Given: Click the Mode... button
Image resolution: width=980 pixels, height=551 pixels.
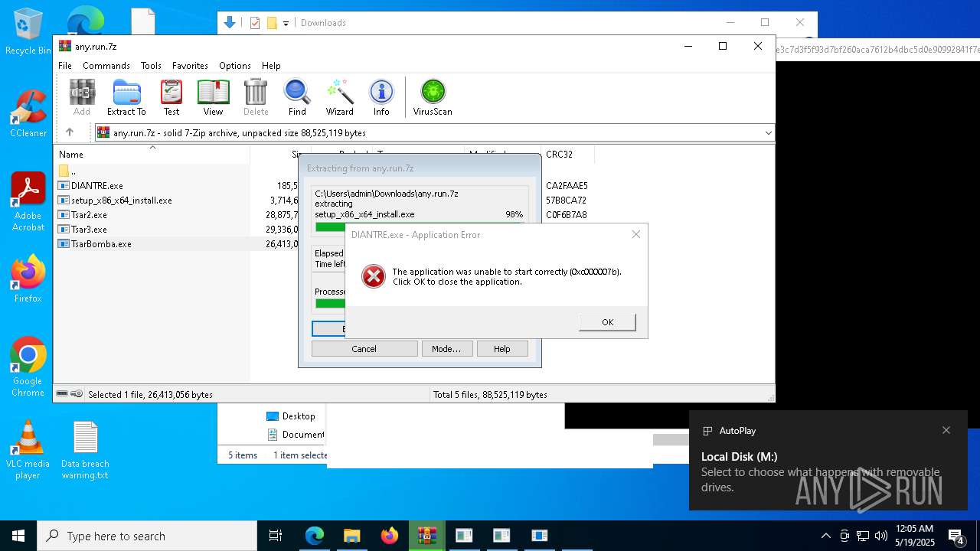Looking at the screenshot, I should point(446,349).
